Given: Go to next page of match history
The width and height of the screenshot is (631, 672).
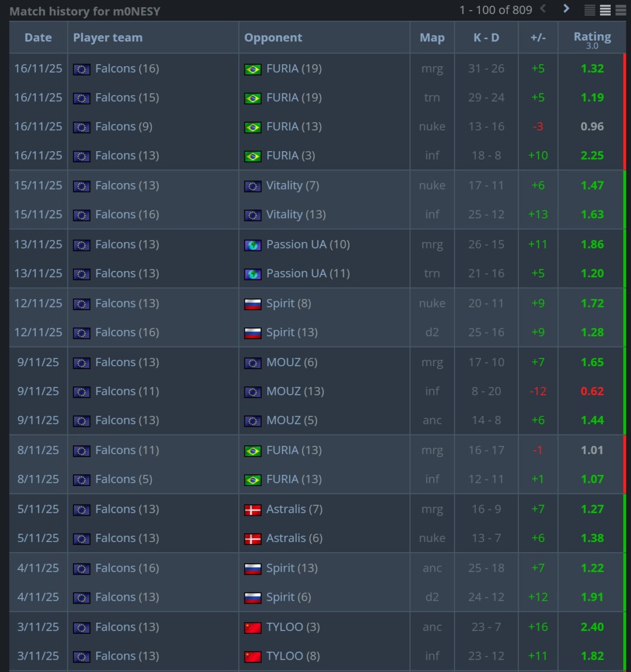Looking at the screenshot, I should (566, 9).
